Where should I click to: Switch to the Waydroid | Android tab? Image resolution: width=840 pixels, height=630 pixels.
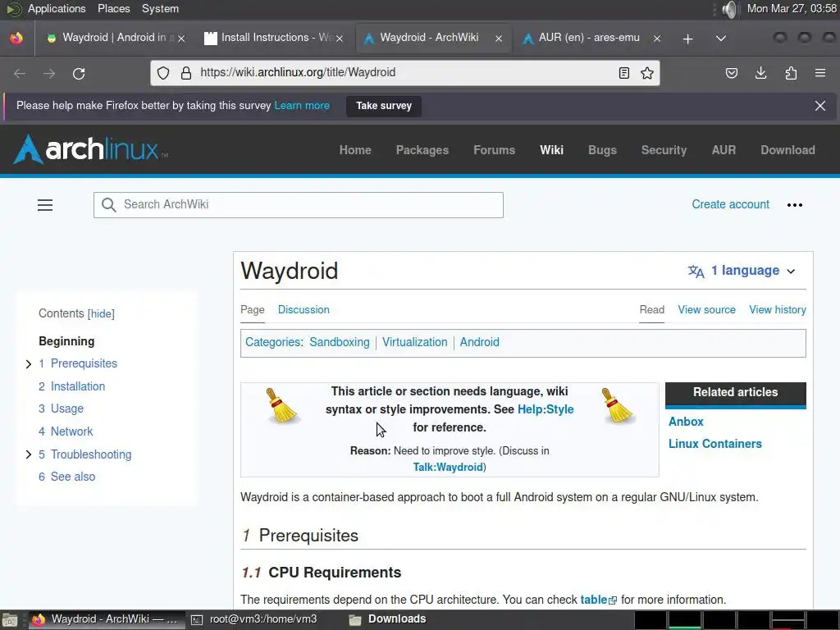pyautogui.click(x=114, y=38)
